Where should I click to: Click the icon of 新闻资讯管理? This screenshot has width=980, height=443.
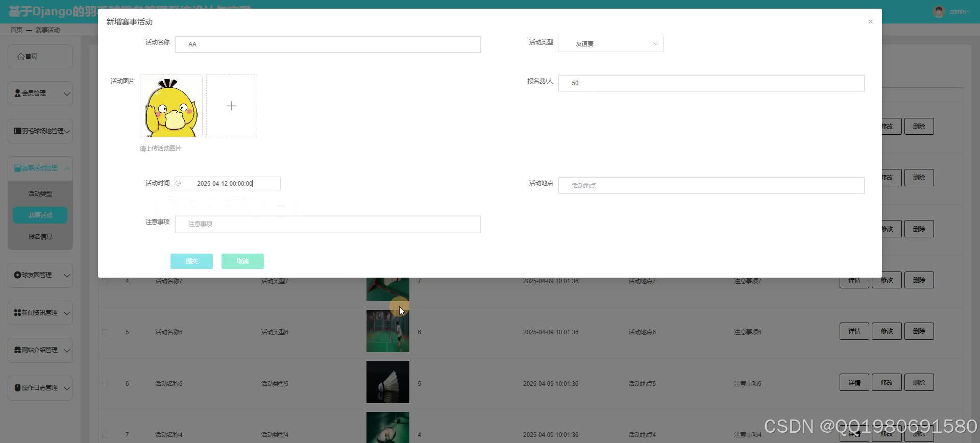tap(17, 313)
